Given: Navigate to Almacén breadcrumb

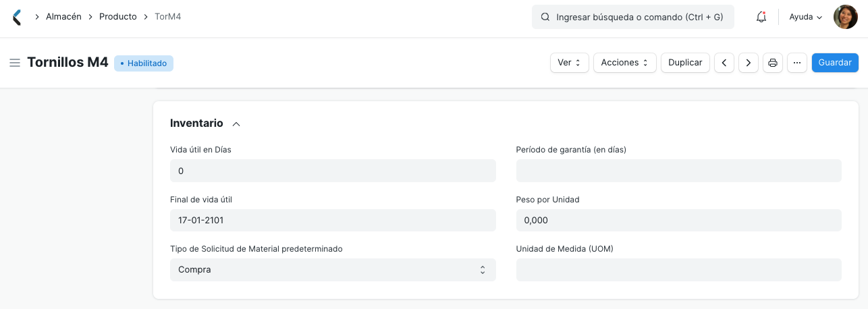Looking at the screenshot, I should click(63, 17).
